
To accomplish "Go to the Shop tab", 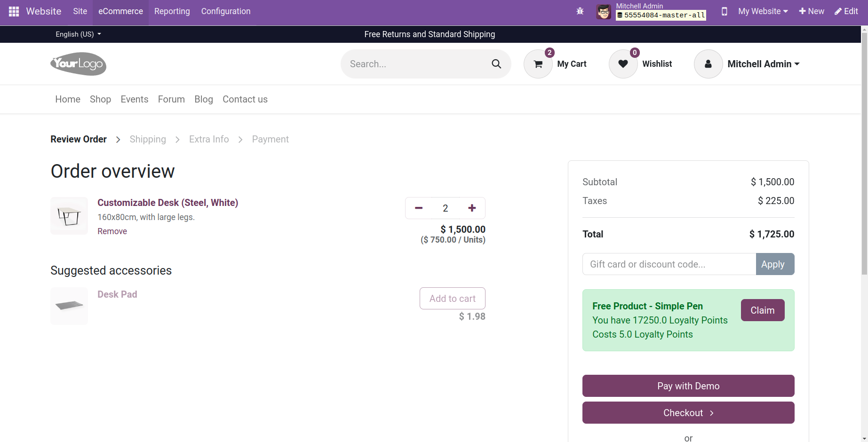I will coord(100,99).
